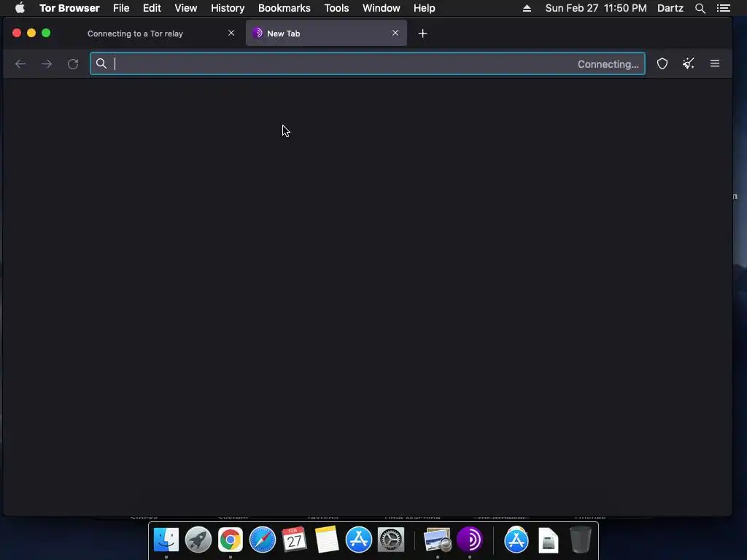Open the Edit menu
Image resolution: width=747 pixels, height=560 pixels.
(152, 8)
